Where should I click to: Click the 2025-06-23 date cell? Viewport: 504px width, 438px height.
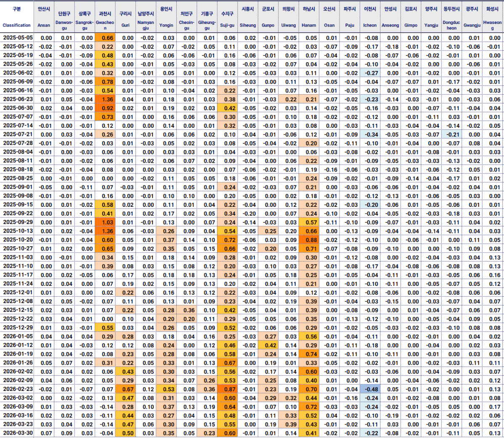tap(17, 99)
